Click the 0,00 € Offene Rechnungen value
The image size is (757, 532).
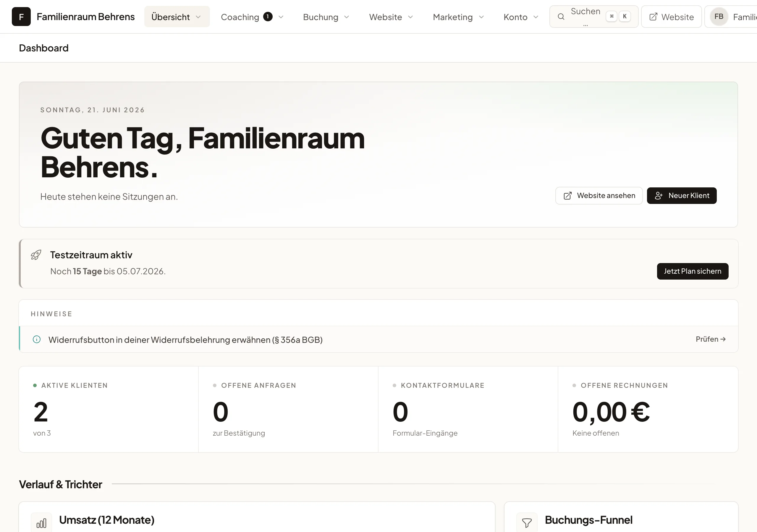click(611, 412)
